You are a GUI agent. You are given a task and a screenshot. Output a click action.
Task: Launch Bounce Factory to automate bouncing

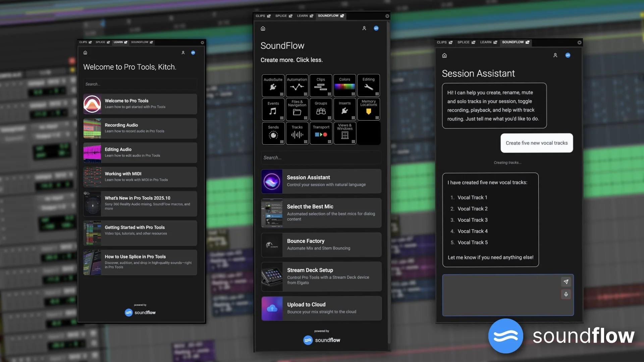point(321,245)
